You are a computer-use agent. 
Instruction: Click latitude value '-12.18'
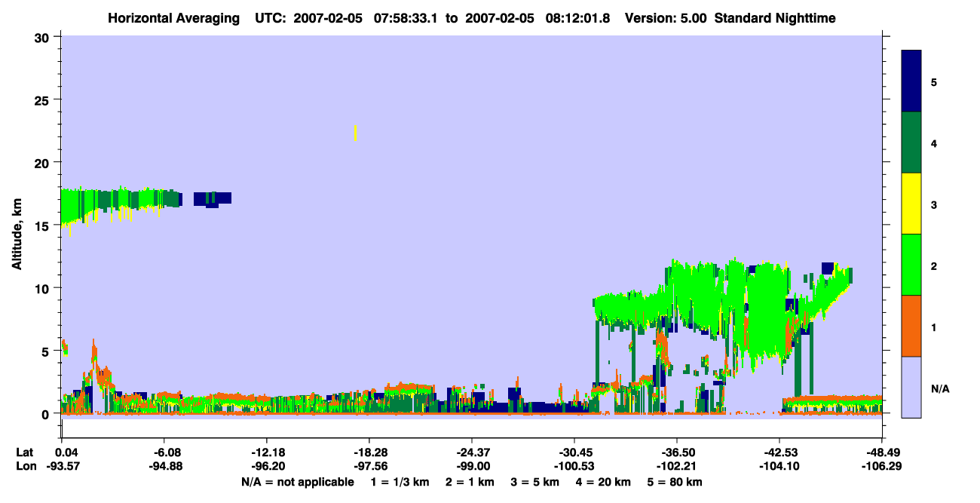[267, 452]
